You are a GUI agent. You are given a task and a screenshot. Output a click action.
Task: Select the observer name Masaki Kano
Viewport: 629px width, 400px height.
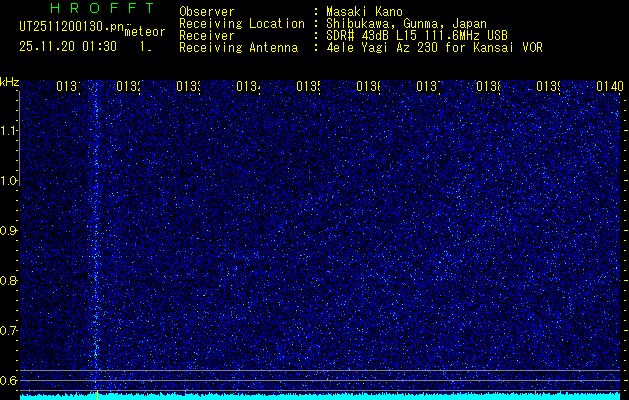pos(364,11)
